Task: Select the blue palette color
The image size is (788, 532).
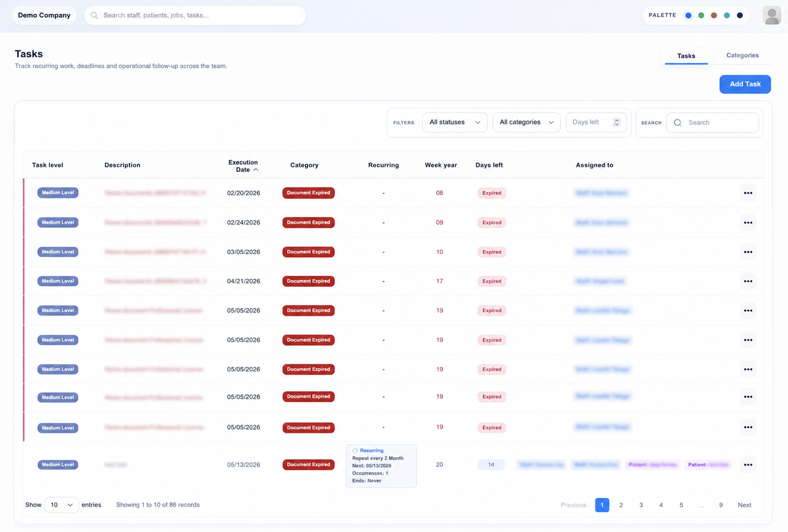Action: click(x=688, y=15)
